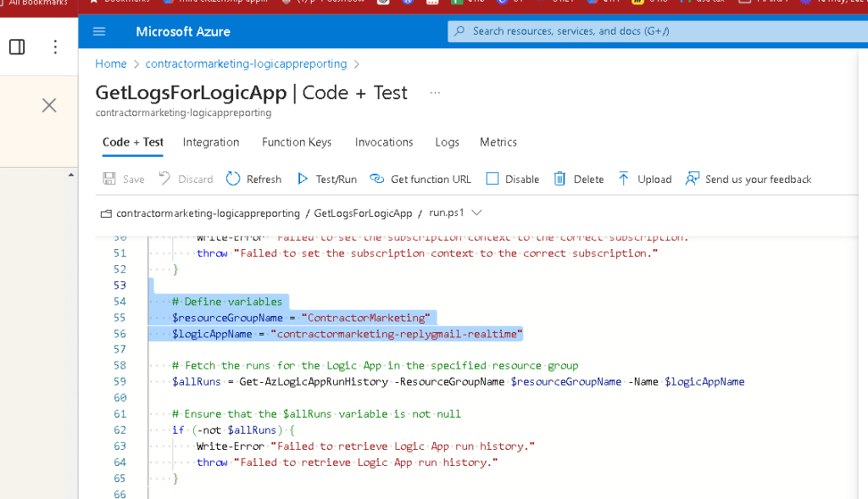
Task: Click the "contractormarketing-replygmail-realtime" string
Action: [x=397, y=334]
